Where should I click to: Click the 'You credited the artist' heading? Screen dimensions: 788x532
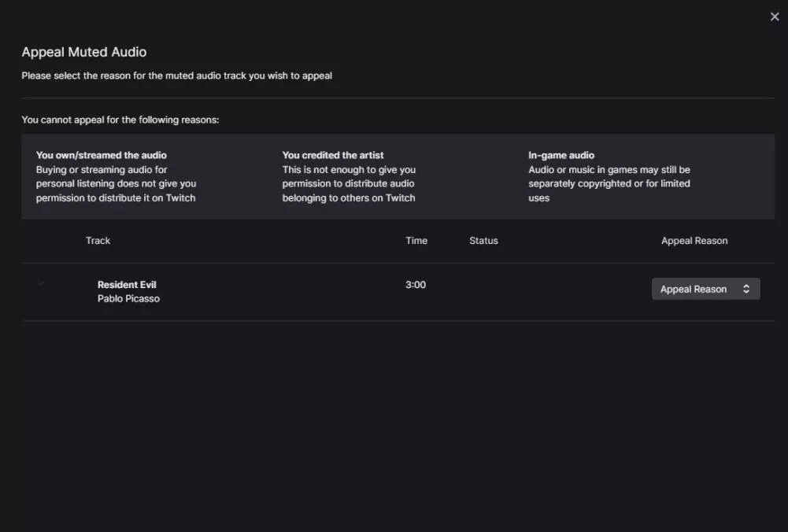[x=333, y=155]
